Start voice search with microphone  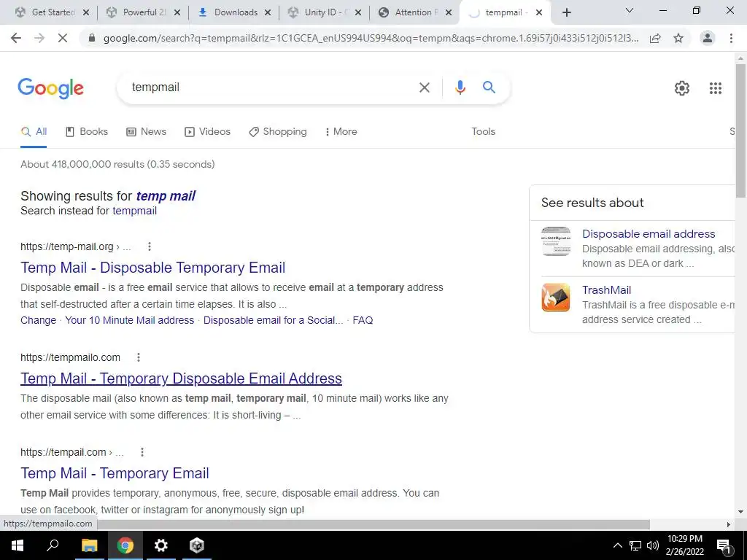(460, 87)
